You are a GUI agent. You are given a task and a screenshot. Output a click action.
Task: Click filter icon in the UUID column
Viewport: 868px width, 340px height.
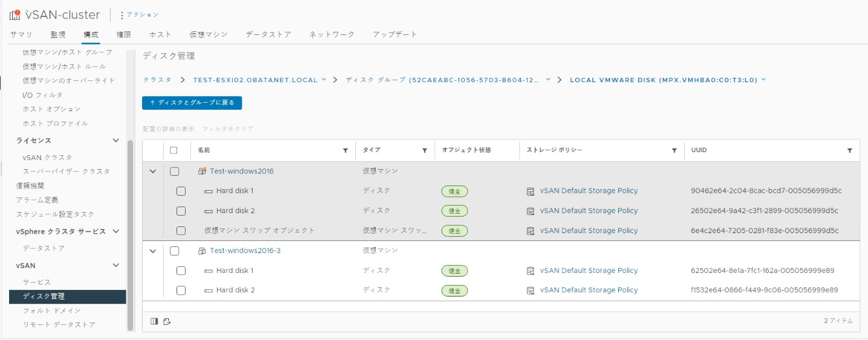(850, 150)
